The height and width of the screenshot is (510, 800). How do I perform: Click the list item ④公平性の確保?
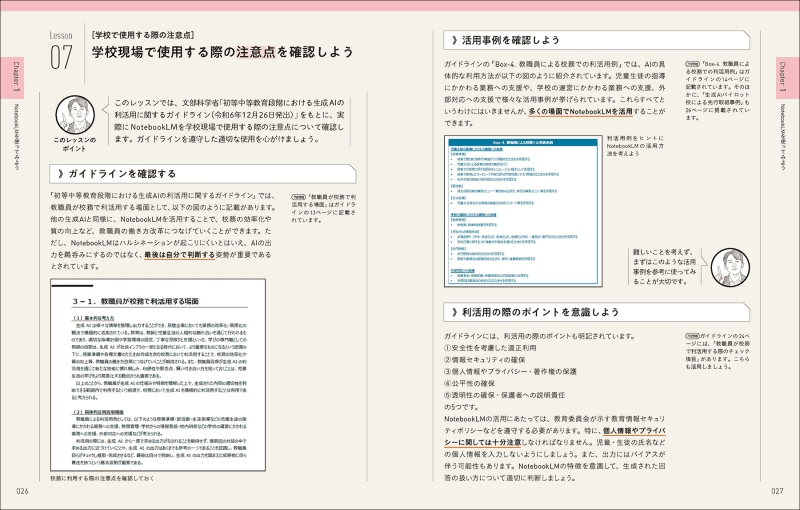469,383
